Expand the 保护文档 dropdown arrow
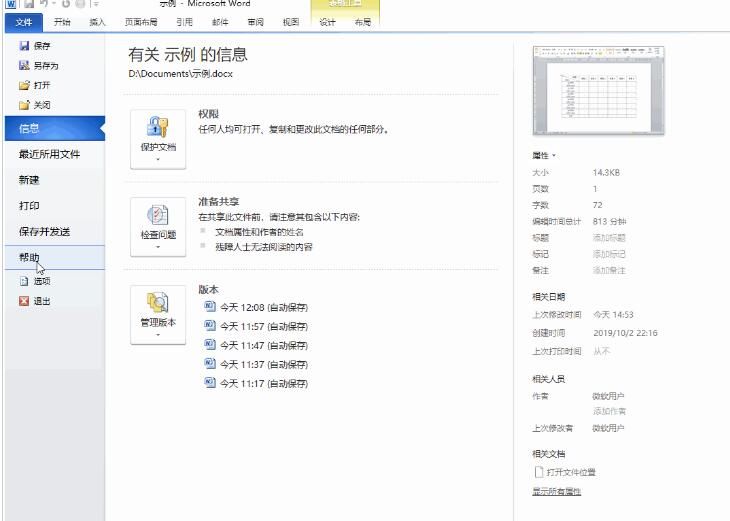The height and width of the screenshot is (521, 730). (x=158, y=159)
